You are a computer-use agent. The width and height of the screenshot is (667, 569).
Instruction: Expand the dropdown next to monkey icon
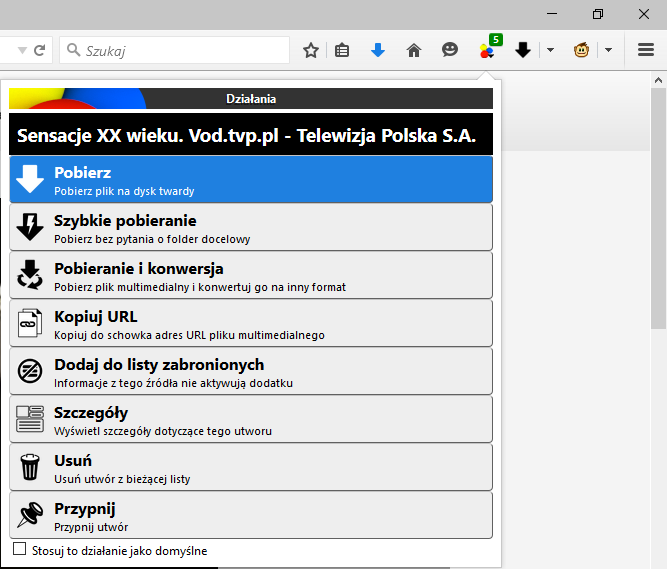[x=609, y=50]
